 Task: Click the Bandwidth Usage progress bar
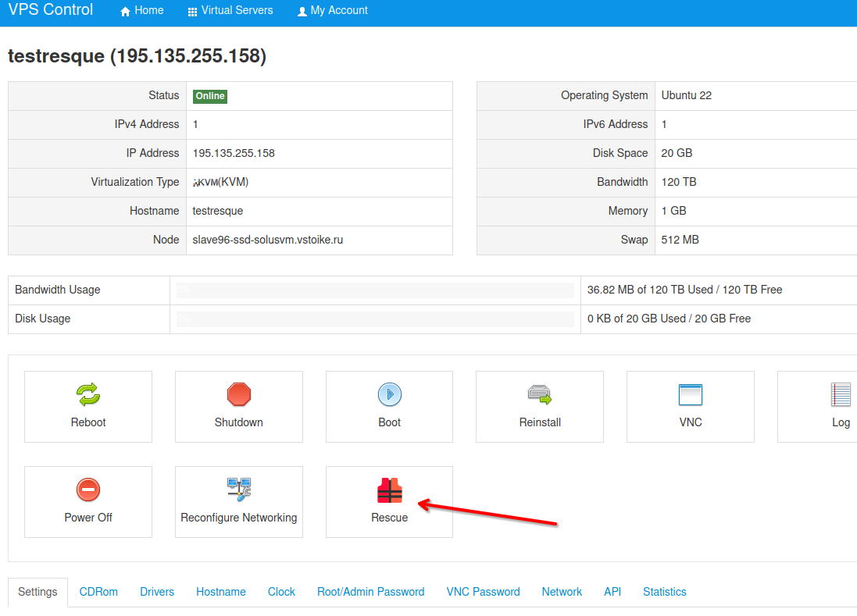pyautogui.click(x=375, y=290)
